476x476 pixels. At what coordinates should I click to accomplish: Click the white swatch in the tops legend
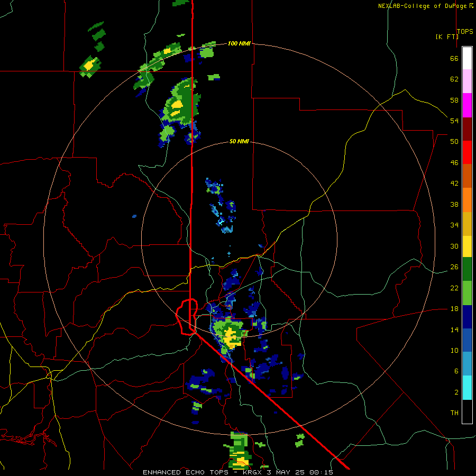467,58
